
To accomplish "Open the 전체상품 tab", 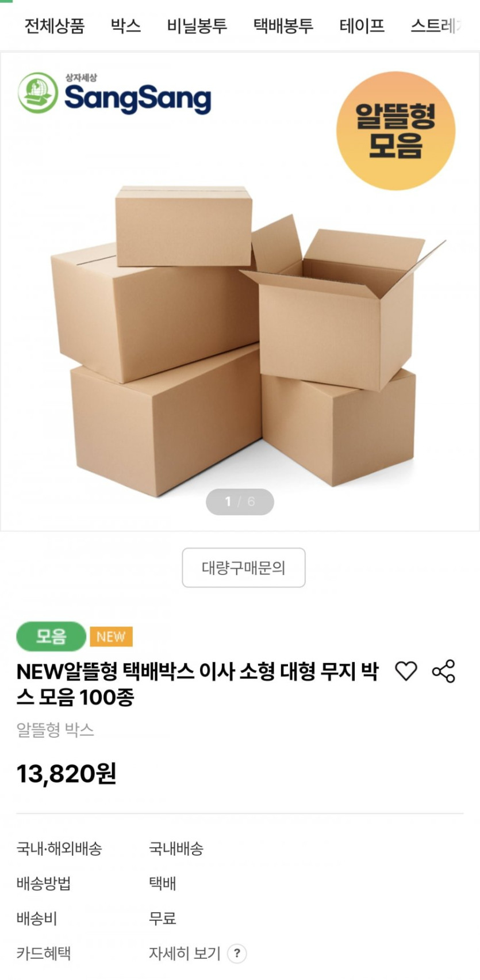I will coord(55,26).
